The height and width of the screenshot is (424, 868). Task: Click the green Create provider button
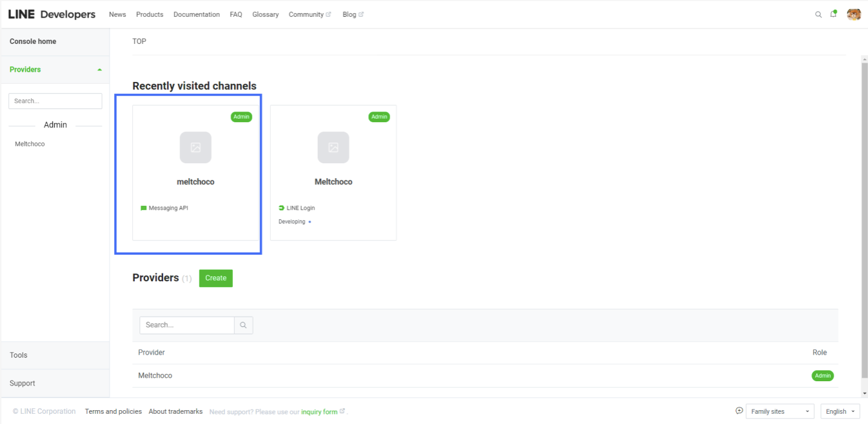[x=216, y=278]
